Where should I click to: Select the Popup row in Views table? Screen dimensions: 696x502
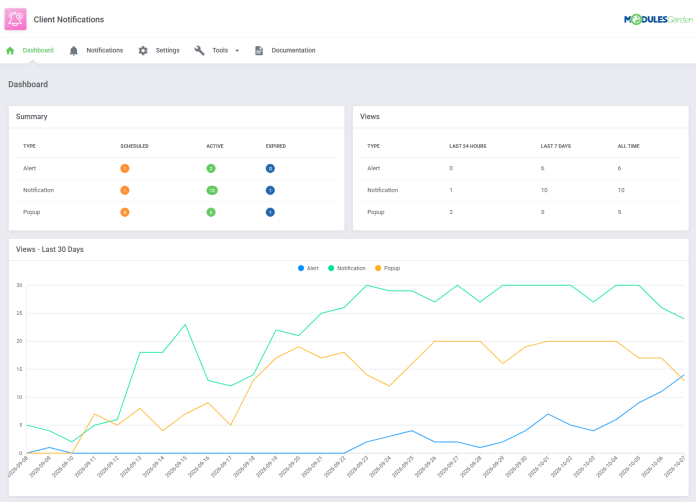[x=521, y=212]
